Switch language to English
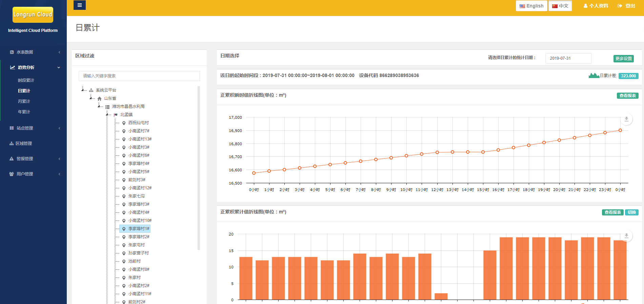This screenshot has width=644, height=304. click(531, 6)
